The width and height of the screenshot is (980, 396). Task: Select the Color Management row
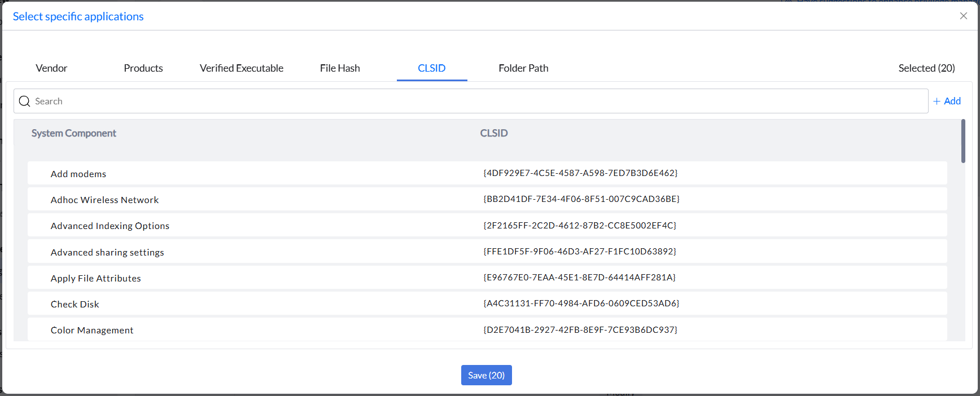click(x=487, y=329)
